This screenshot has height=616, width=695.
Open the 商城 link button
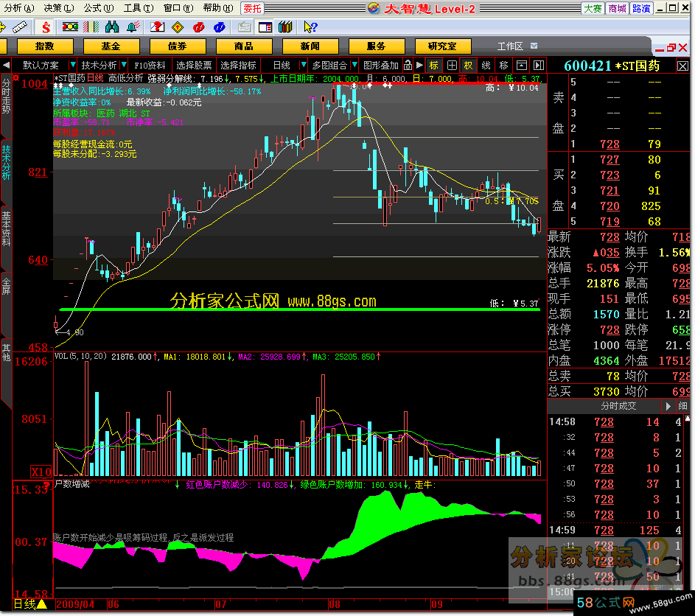[x=617, y=8]
